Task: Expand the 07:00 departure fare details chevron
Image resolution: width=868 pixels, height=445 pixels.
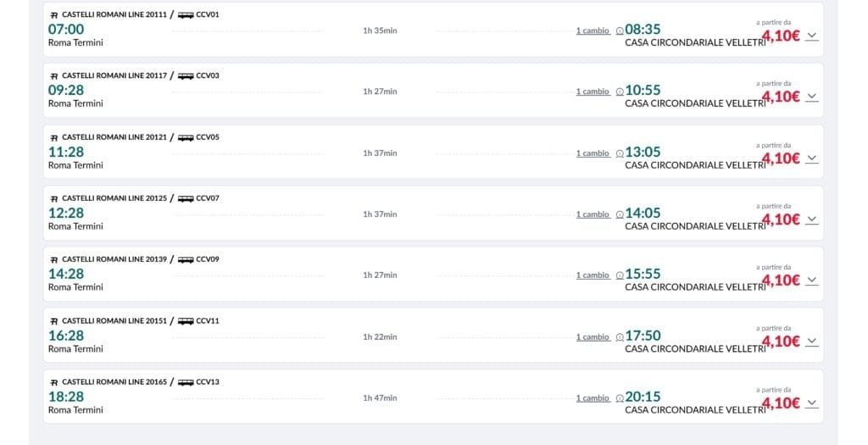Action: (x=812, y=36)
